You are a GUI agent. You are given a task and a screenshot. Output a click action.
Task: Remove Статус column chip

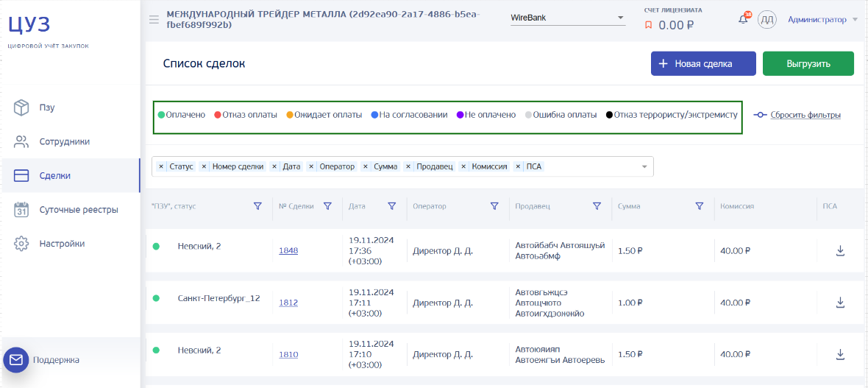[x=161, y=166]
